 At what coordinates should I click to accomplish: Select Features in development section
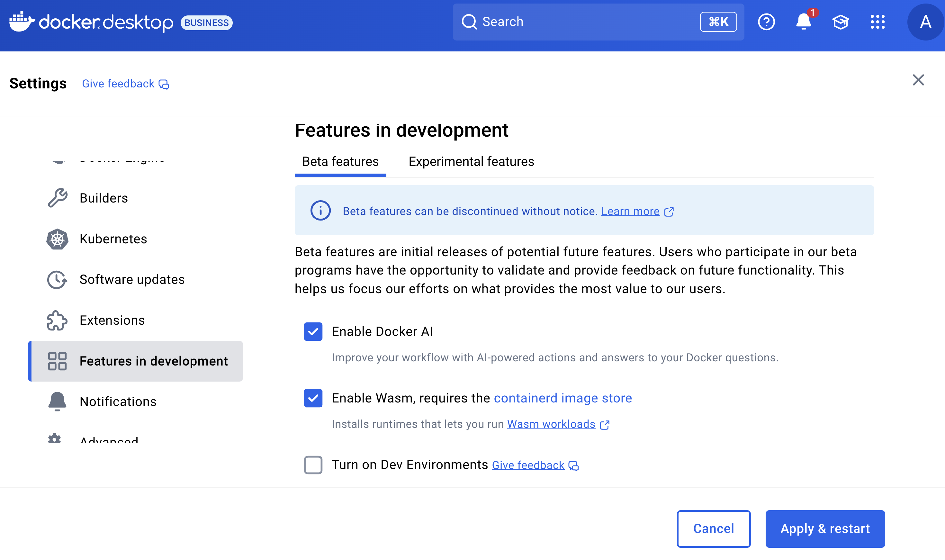coord(135,361)
